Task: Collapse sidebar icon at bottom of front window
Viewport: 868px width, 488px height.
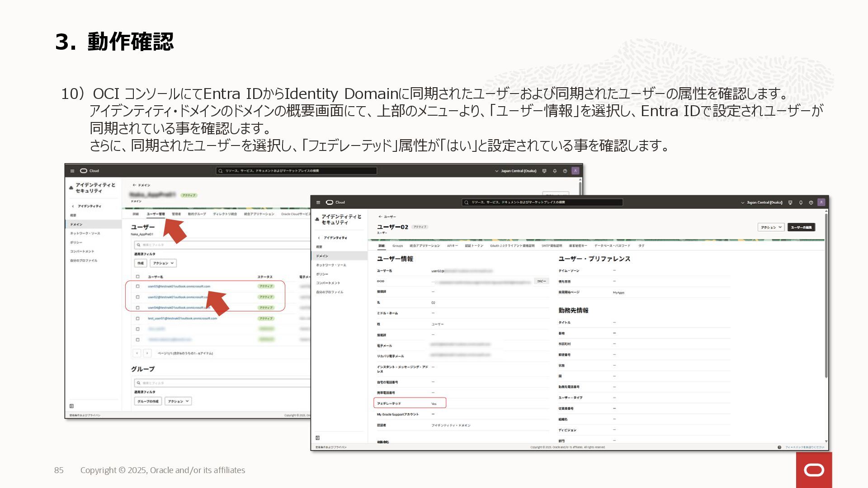Action: pyautogui.click(x=318, y=438)
